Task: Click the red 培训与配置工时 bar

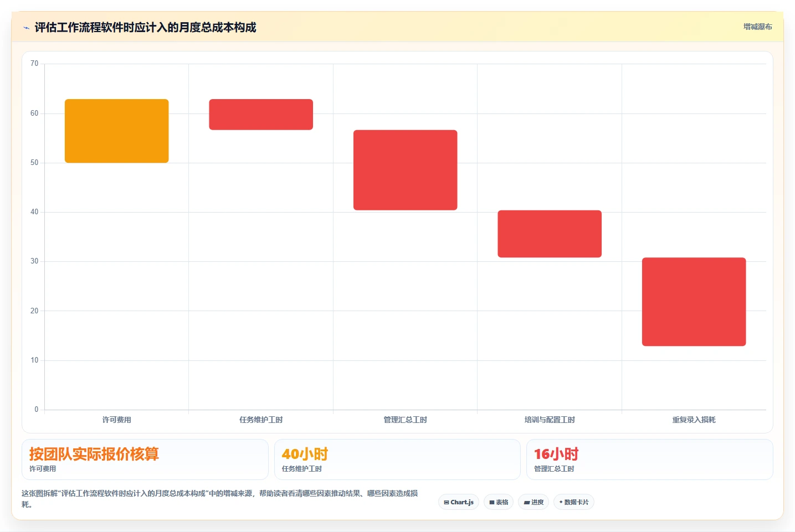Action: [550, 234]
